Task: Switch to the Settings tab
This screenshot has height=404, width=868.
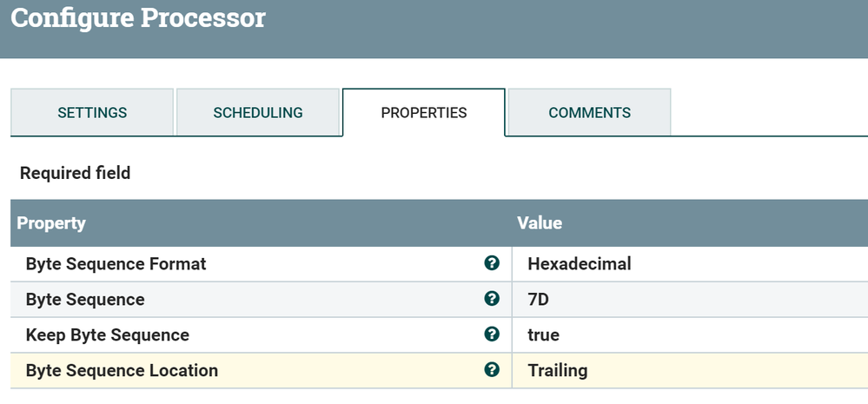Action: click(x=92, y=113)
